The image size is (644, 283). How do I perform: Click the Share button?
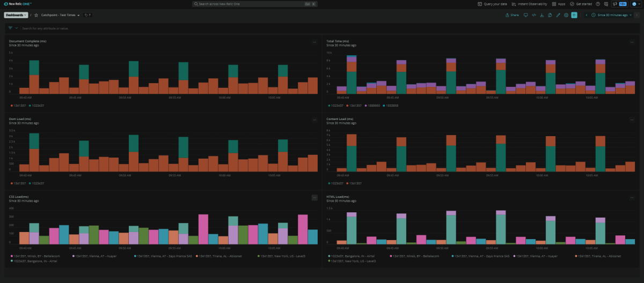tap(512, 15)
